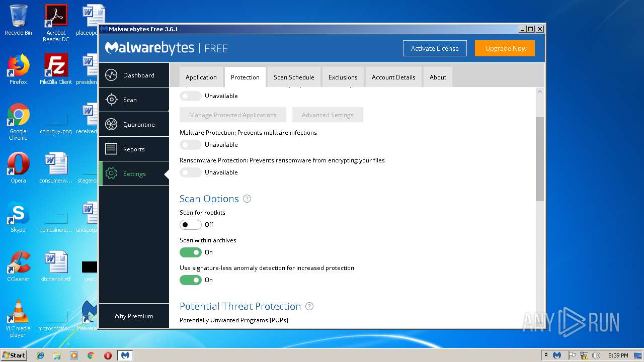
Task: Click settings vertical scrollbar thumb
Action: 540,159
